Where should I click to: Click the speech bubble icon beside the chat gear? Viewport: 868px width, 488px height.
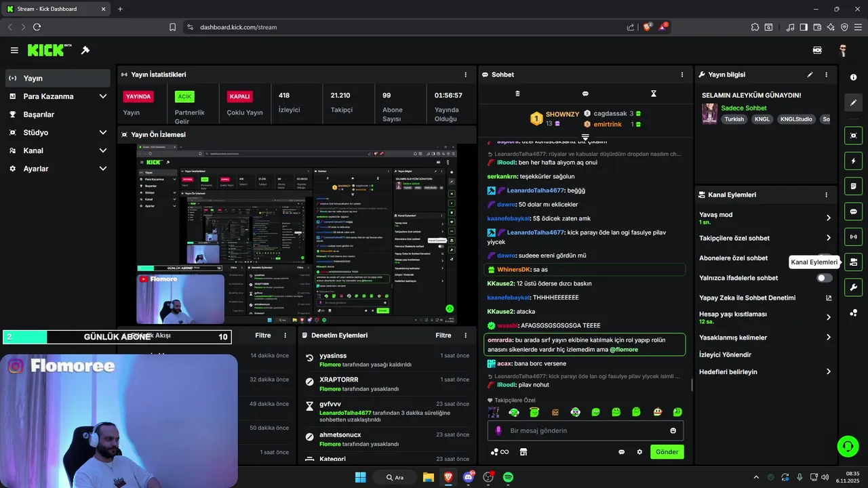click(x=621, y=452)
